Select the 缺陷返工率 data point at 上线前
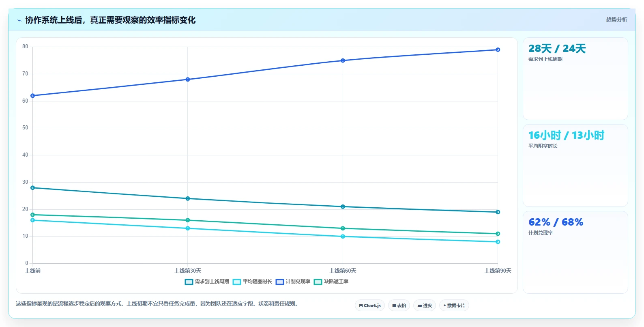 click(32, 215)
